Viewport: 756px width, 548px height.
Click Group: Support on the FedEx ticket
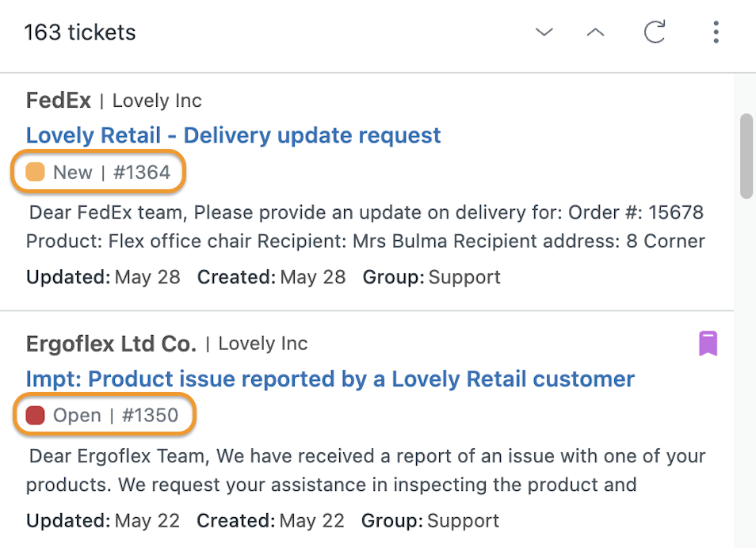point(432,277)
